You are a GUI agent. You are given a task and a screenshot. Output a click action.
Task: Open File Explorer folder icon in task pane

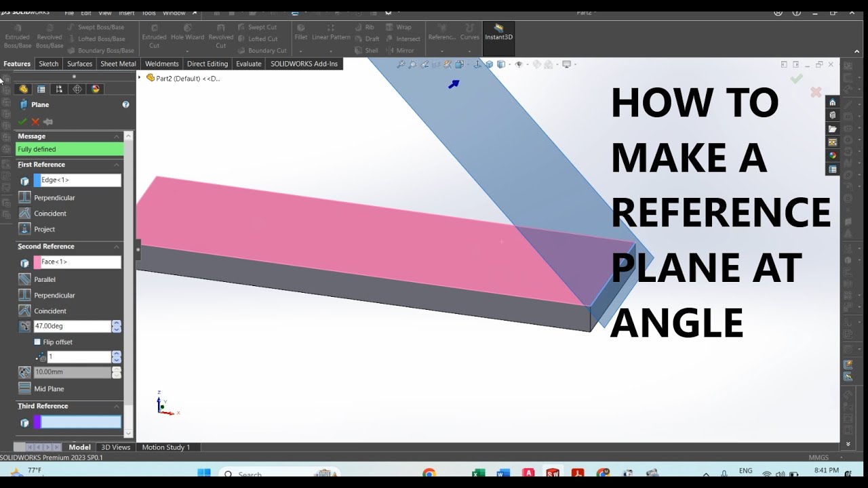pos(833,129)
